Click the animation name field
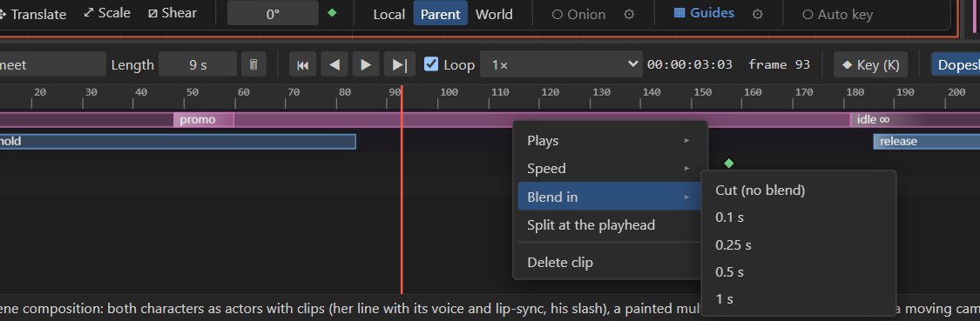This screenshot has height=321, width=980. pos(53,64)
